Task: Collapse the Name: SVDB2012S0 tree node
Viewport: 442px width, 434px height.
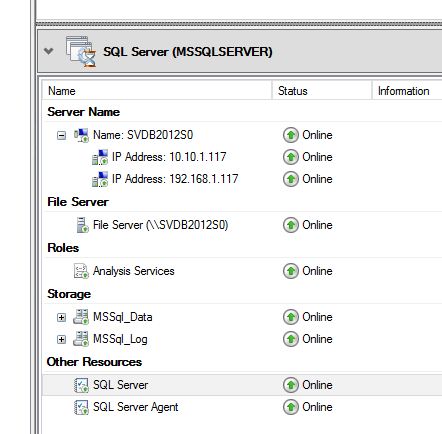Action: point(61,135)
